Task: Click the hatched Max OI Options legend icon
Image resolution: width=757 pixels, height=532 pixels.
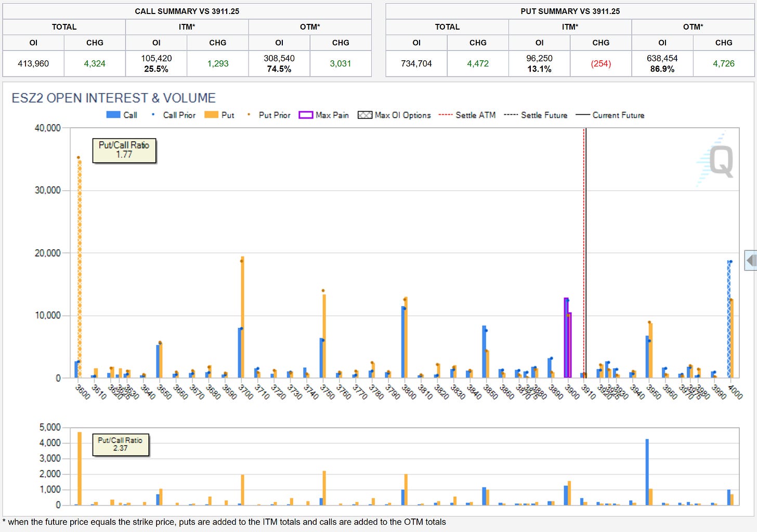Action: click(365, 115)
